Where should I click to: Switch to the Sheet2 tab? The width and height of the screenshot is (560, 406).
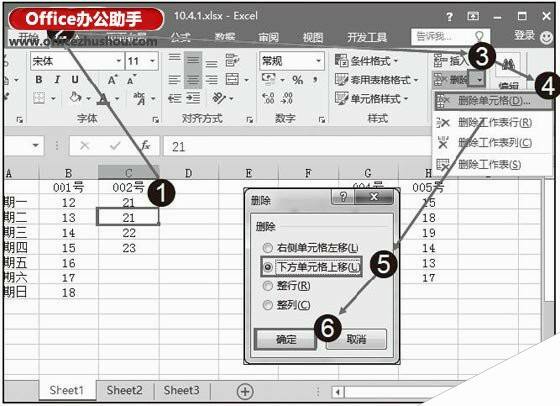pyautogui.click(x=124, y=390)
